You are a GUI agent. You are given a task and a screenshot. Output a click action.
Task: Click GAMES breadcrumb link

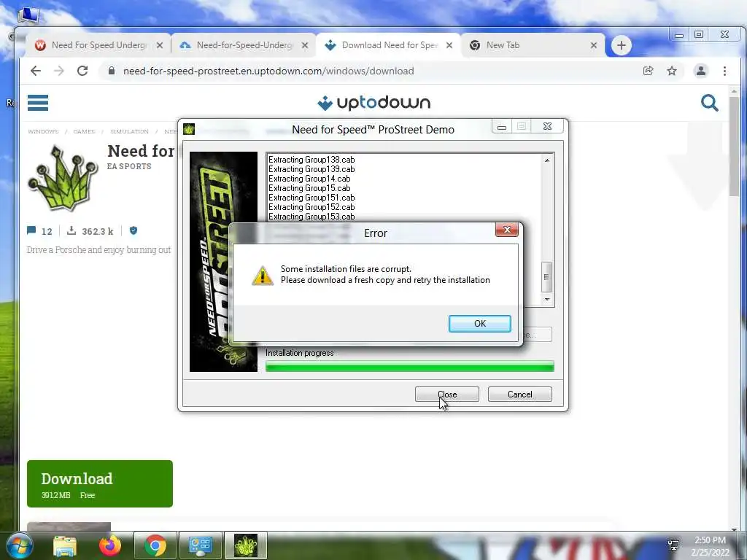point(84,131)
